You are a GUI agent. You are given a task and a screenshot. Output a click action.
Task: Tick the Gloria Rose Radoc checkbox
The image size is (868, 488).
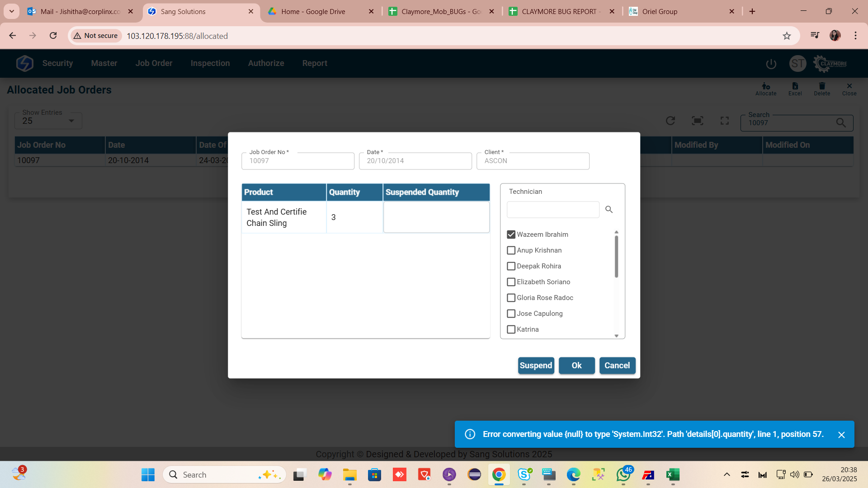coord(511,298)
